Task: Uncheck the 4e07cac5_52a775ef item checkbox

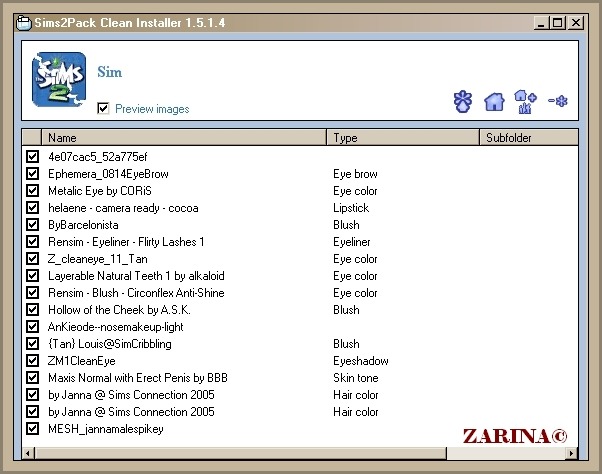Action: point(33,157)
